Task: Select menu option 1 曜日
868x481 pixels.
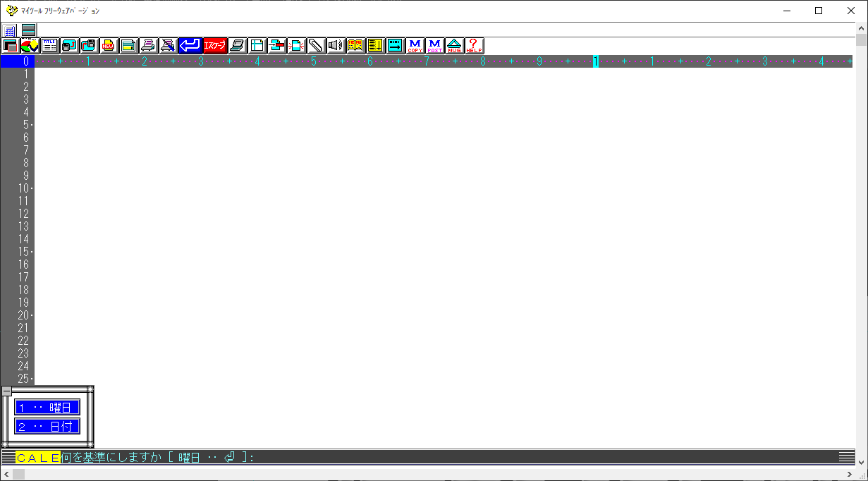Action: 47,407
